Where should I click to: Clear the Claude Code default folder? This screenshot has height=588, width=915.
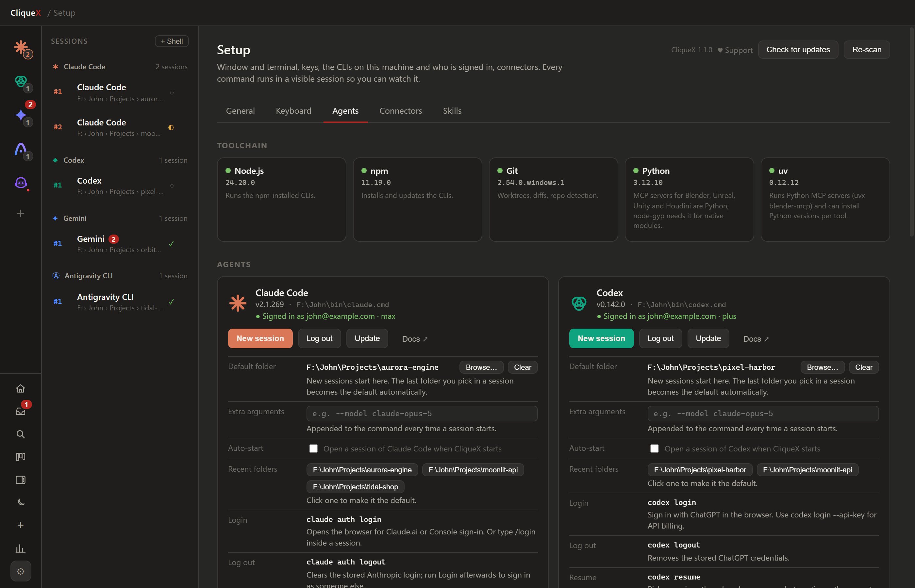click(523, 367)
